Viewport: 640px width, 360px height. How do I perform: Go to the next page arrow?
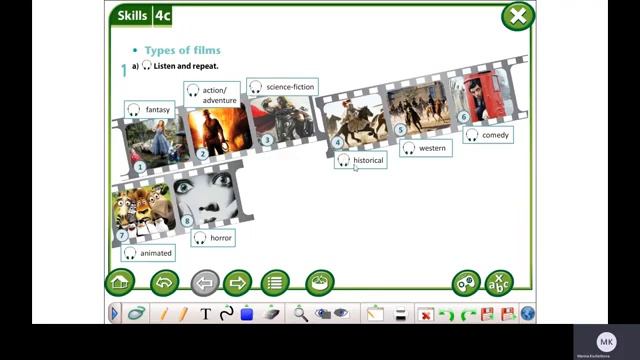click(238, 282)
